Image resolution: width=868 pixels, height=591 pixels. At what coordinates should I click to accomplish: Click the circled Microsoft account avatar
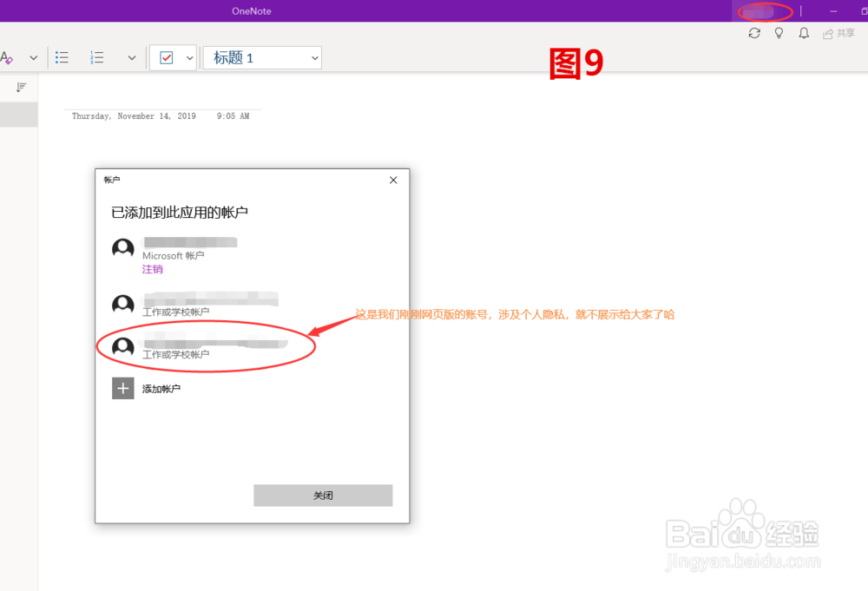pos(122,247)
